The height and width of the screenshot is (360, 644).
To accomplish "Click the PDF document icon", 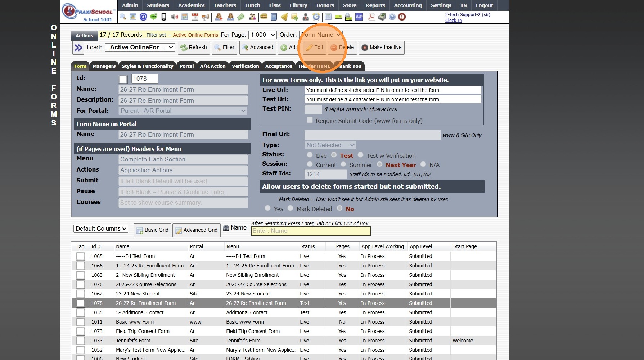I will point(371,17).
